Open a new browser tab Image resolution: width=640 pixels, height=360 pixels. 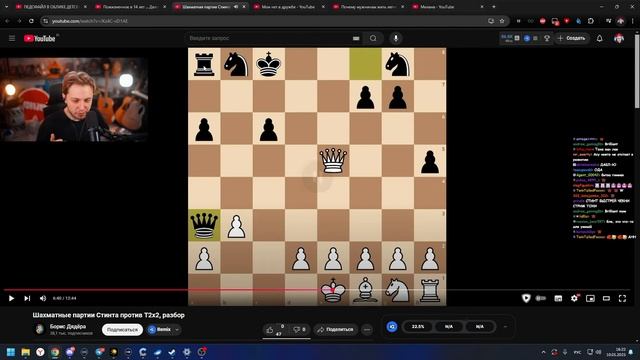click(494, 7)
